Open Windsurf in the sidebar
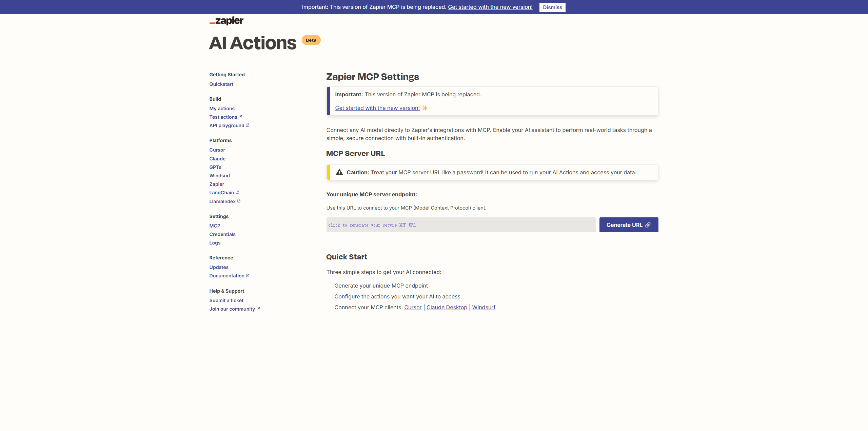Screen dimensions: 868x431 (x=220, y=176)
